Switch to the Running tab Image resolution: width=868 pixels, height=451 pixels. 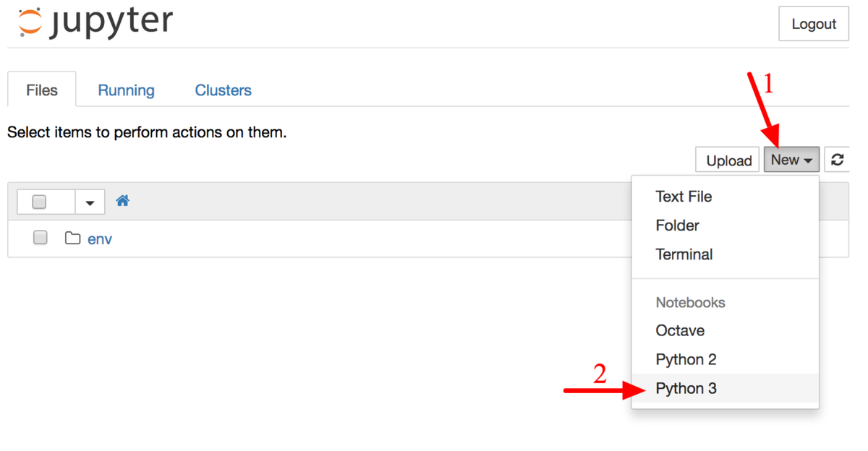(126, 90)
